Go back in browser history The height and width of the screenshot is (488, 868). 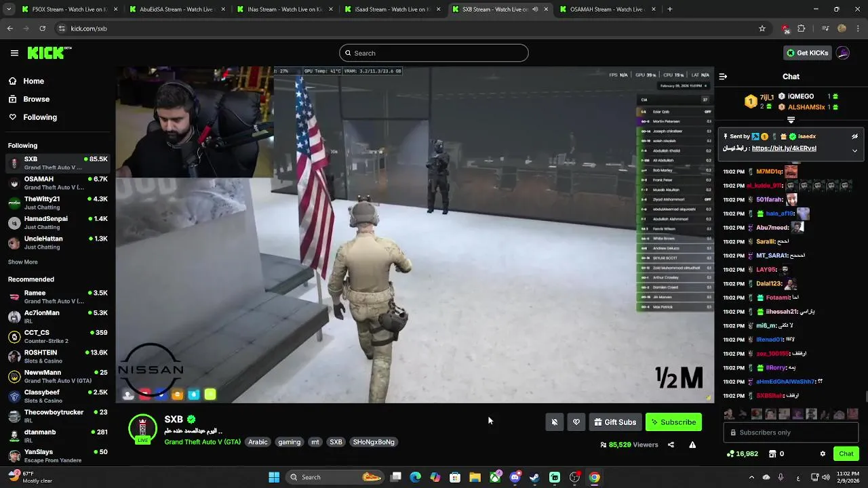click(x=9, y=28)
